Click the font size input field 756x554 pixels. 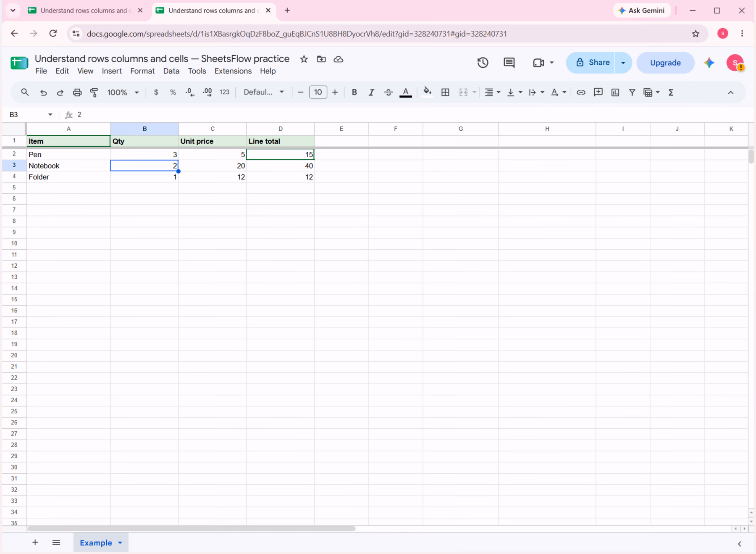318,92
